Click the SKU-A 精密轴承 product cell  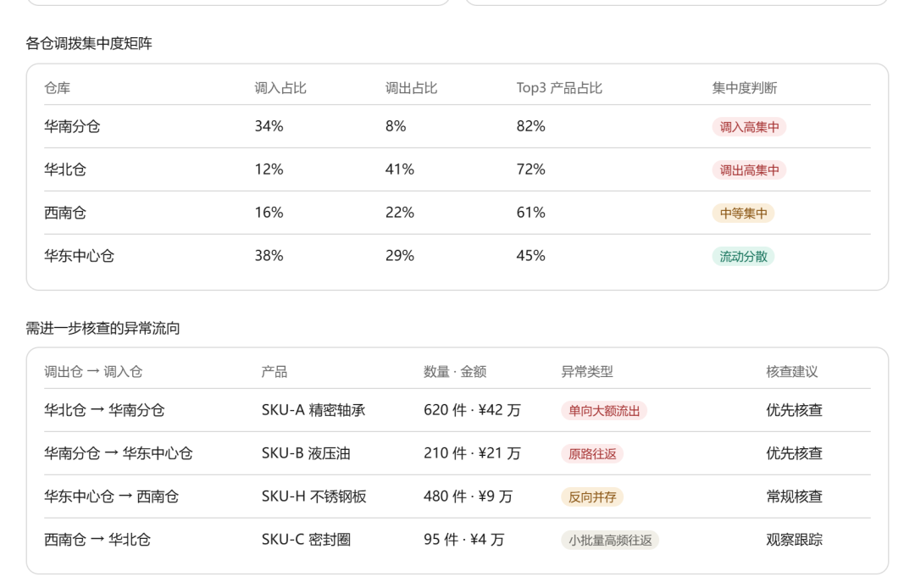(313, 411)
